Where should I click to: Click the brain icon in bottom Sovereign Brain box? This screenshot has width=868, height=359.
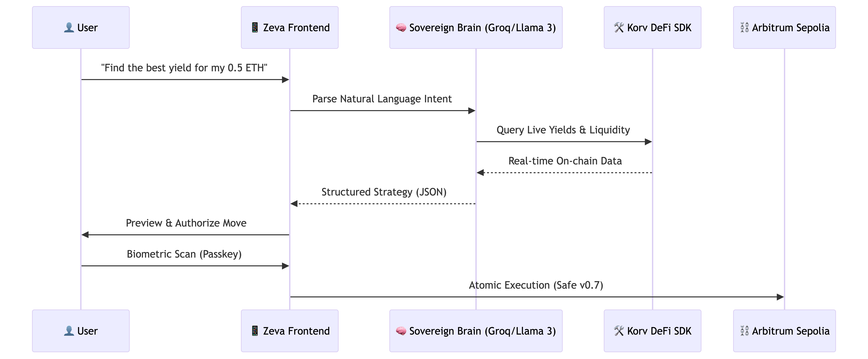401,331
